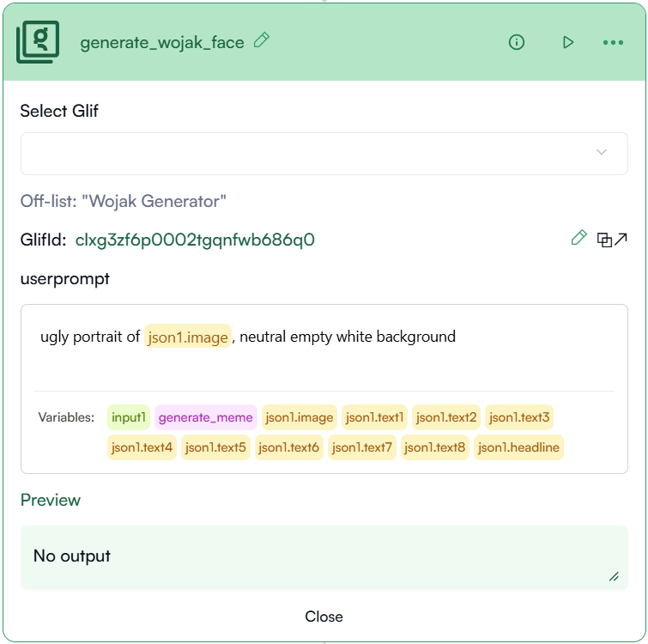The image size is (648, 644).
Task: Click the Select Glif dropdown chevron
Action: coord(602,153)
